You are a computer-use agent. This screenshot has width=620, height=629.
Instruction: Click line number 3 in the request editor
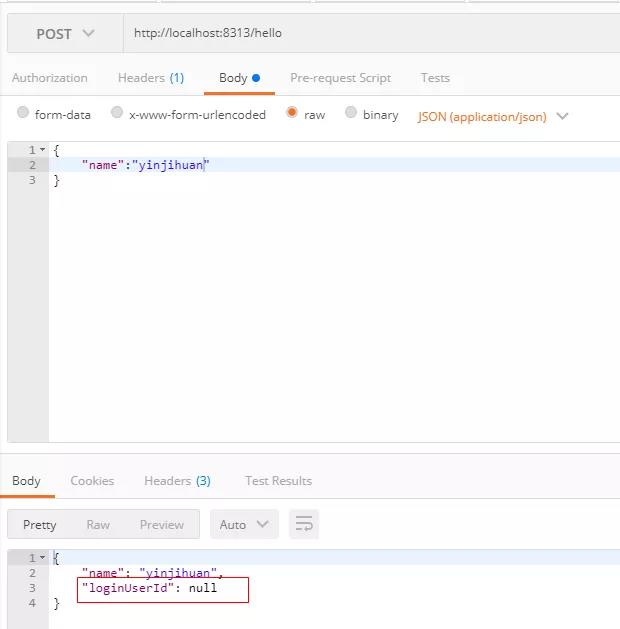tap(32, 180)
